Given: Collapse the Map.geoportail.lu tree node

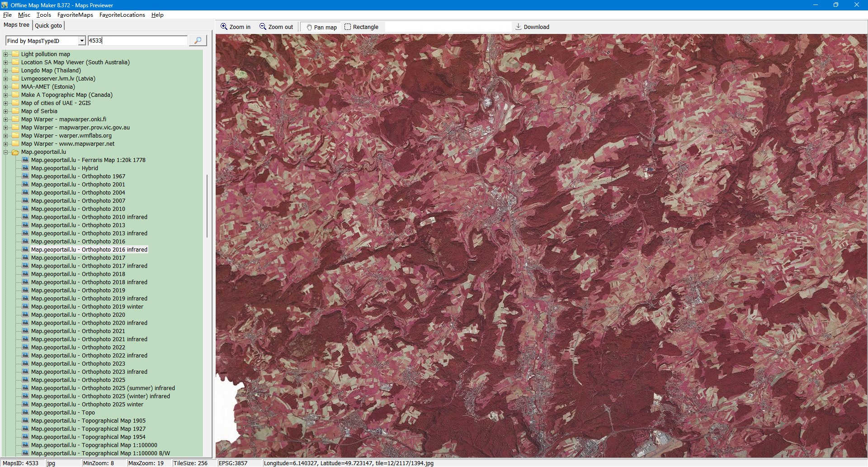Looking at the screenshot, I should [6, 152].
